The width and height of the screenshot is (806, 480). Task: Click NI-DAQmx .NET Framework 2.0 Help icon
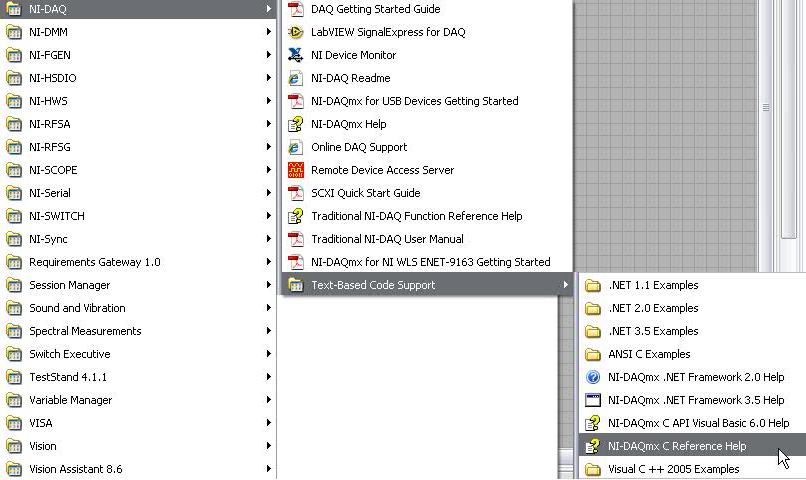[x=593, y=377]
